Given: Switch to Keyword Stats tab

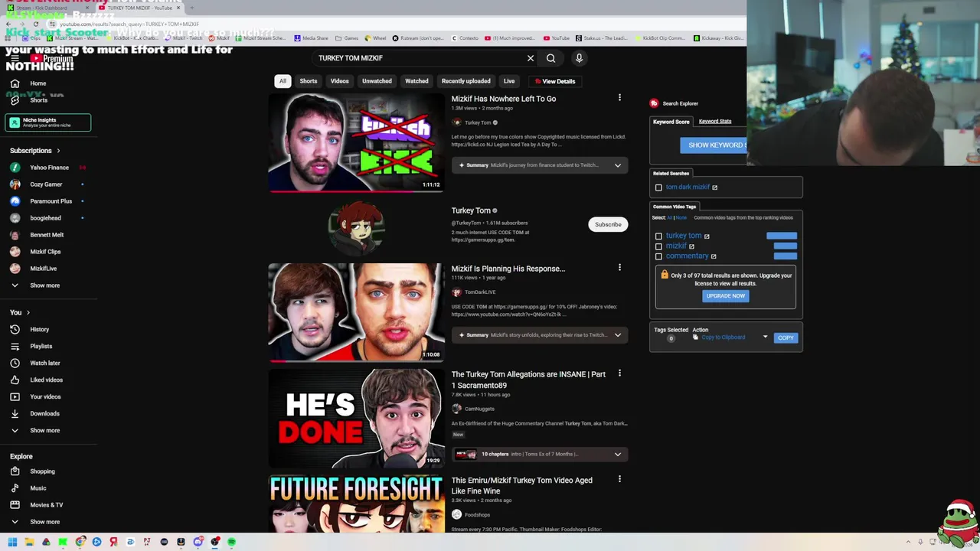Looking at the screenshot, I should coord(715,121).
